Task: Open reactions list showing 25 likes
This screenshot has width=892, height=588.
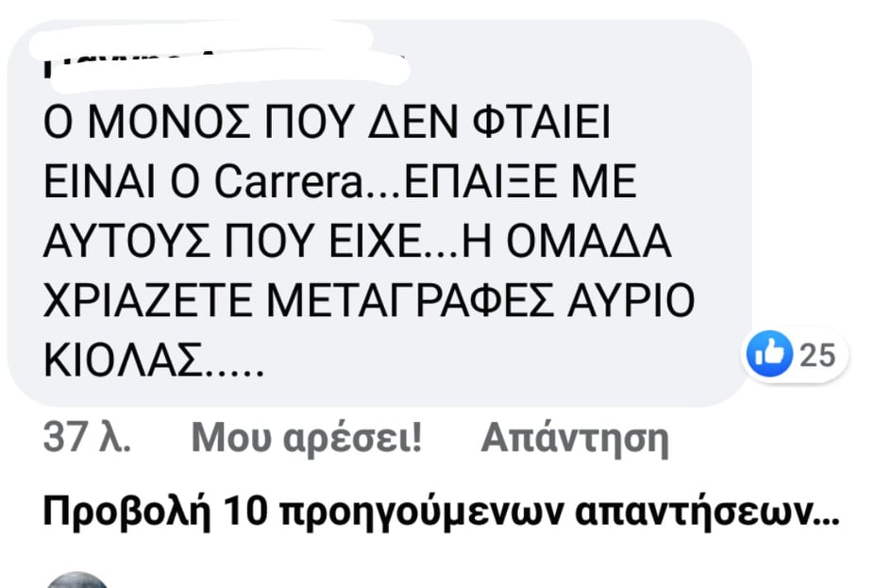Action: pos(796,355)
